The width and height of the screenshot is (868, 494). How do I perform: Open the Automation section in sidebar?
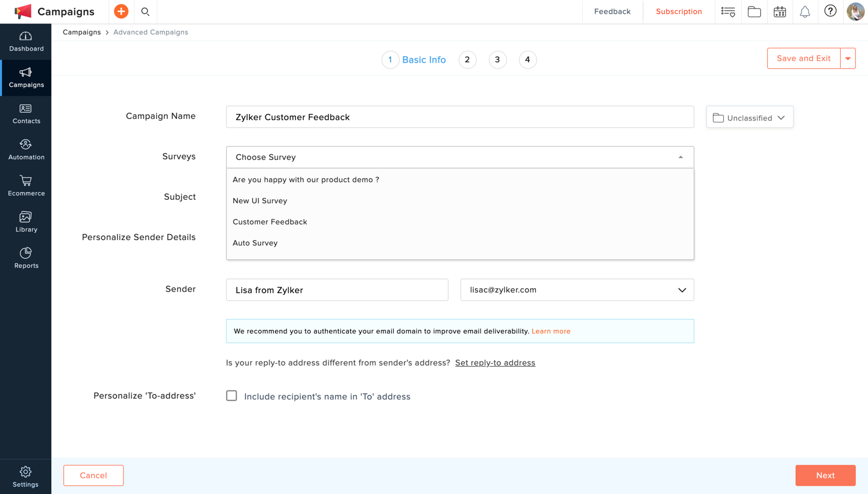[26, 150]
